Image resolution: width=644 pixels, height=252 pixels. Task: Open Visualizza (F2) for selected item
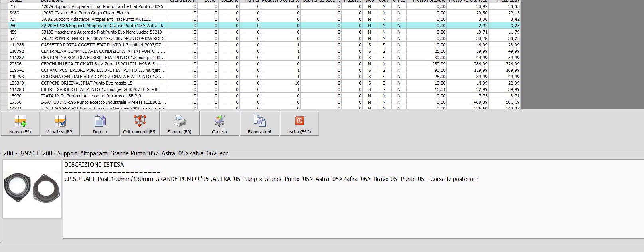pos(60,123)
